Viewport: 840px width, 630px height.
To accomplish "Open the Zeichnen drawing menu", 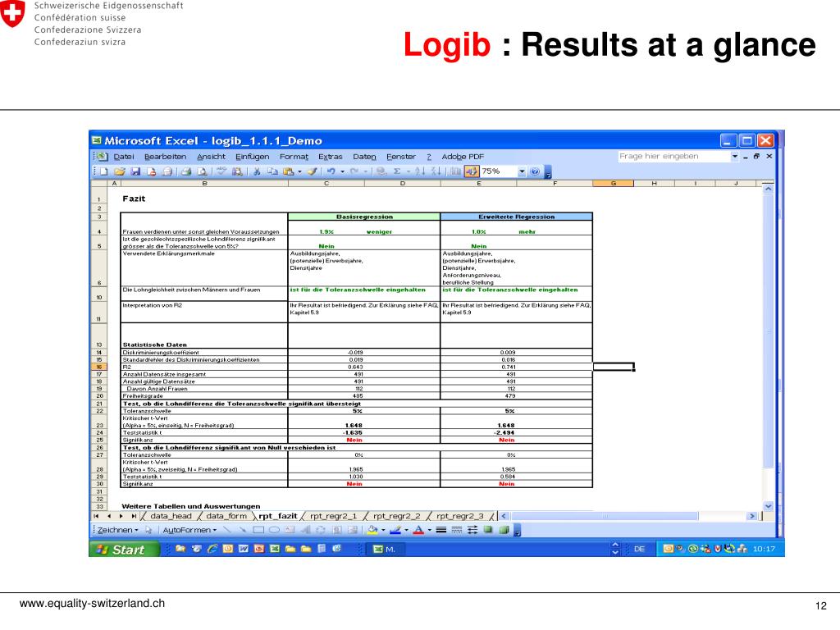I will tap(118, 530).
